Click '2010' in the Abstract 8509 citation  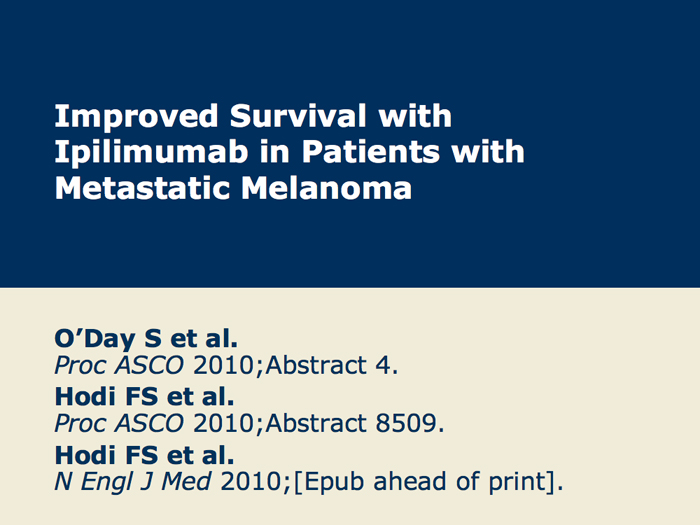point(223,423)
